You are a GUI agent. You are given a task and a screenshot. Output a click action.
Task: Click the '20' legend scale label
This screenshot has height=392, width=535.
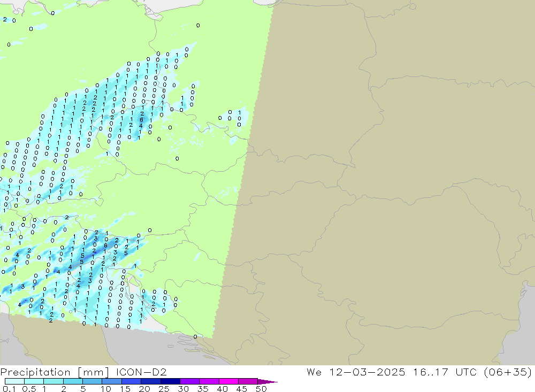point(144,389)
